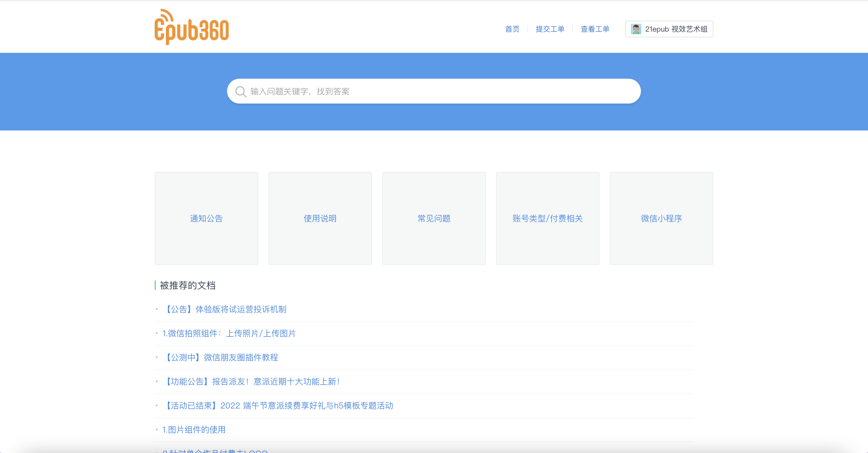Open 【公告】体验版将试运营投诉机制 document
This screenshot has height=453, width=868.
click(x=225, y=309)
